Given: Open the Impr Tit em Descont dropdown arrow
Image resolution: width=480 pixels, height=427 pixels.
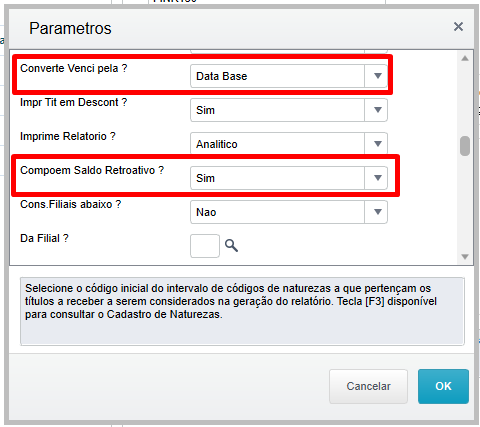Looking at the screenshot, I should (x=377, y=110).
